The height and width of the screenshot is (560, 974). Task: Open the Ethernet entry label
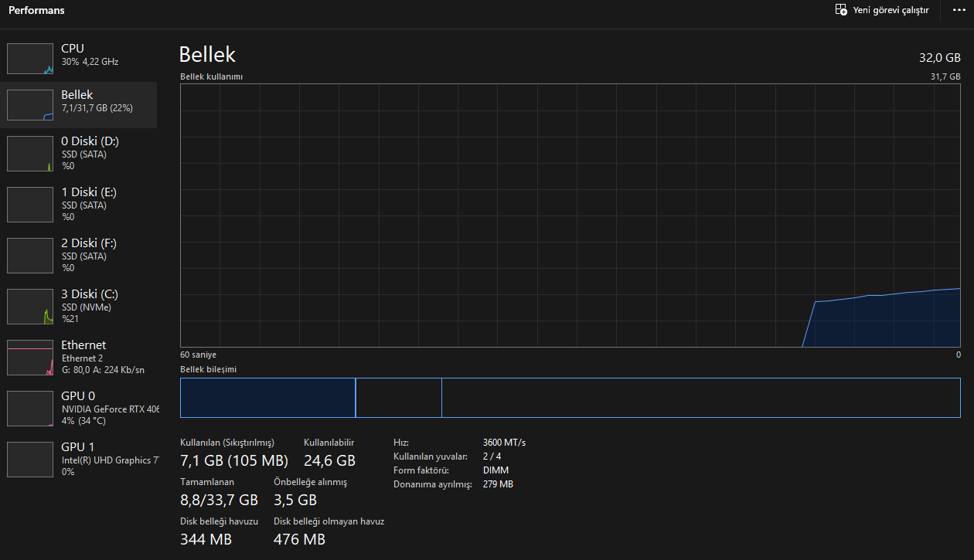click(x=83, y=345)
